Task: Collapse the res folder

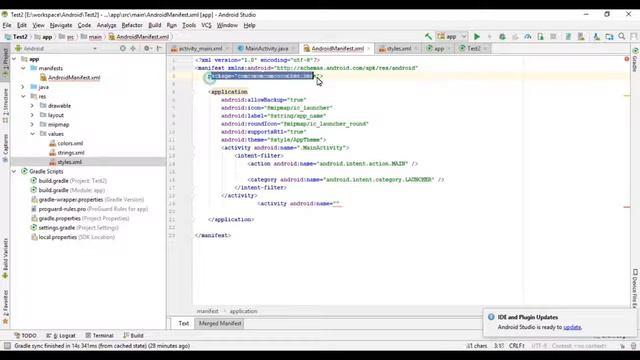Action: (x=23, y=96)
